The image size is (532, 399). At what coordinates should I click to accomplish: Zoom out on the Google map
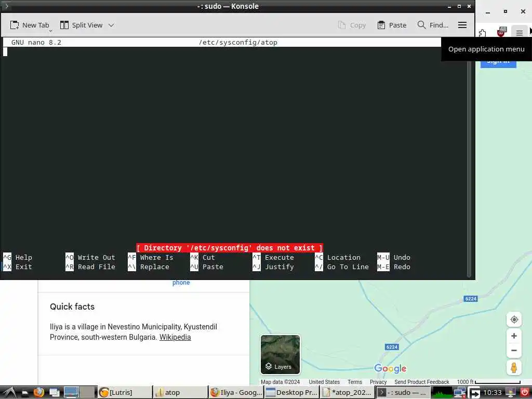click(514, 351)
